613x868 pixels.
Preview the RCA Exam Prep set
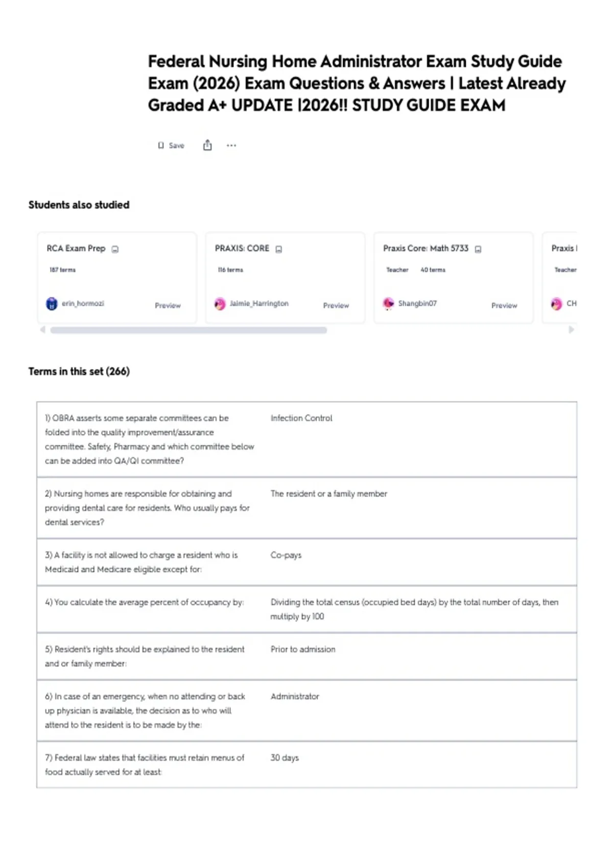click(x=168, y=305)
